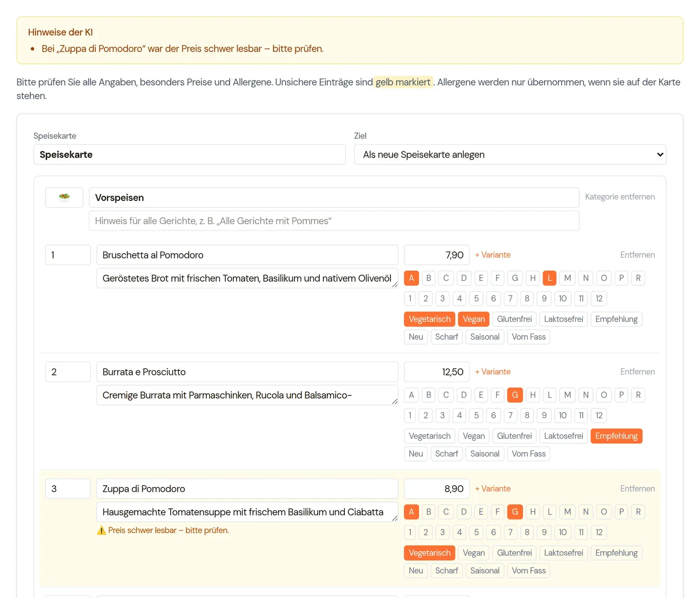Open the Ziel dropdown

pyautogui.click(x=510, y=154)
